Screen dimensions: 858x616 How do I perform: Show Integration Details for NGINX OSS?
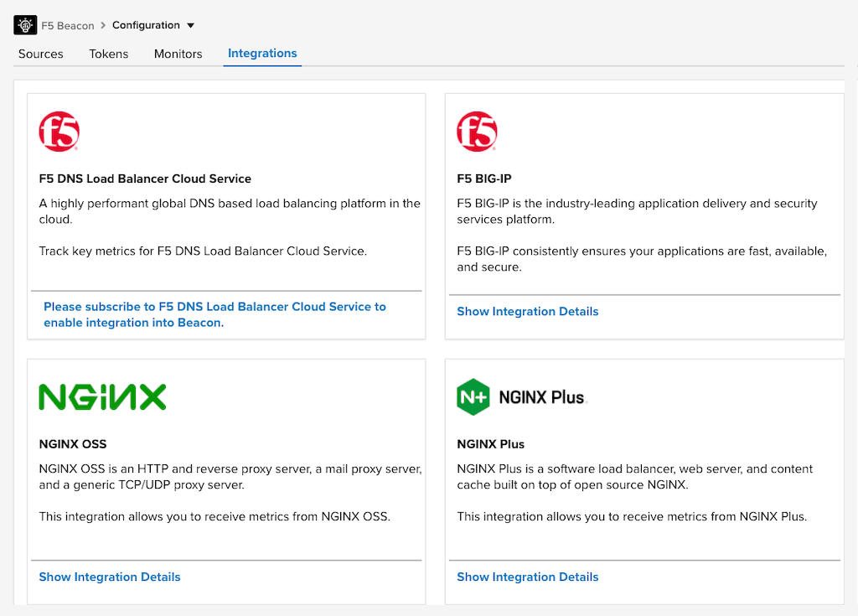110,577
